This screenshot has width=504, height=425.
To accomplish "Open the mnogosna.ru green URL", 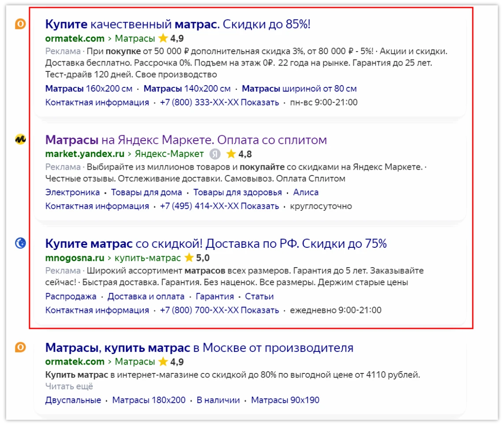I will point(74,257).
